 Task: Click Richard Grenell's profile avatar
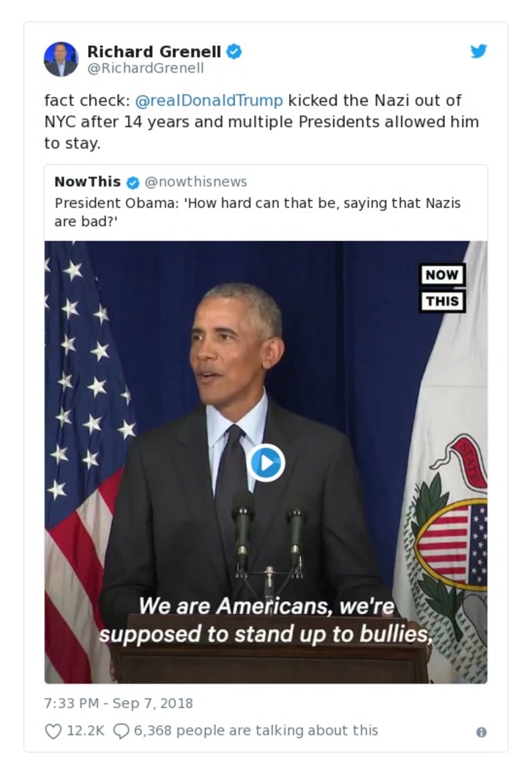[x=61, y=59]
